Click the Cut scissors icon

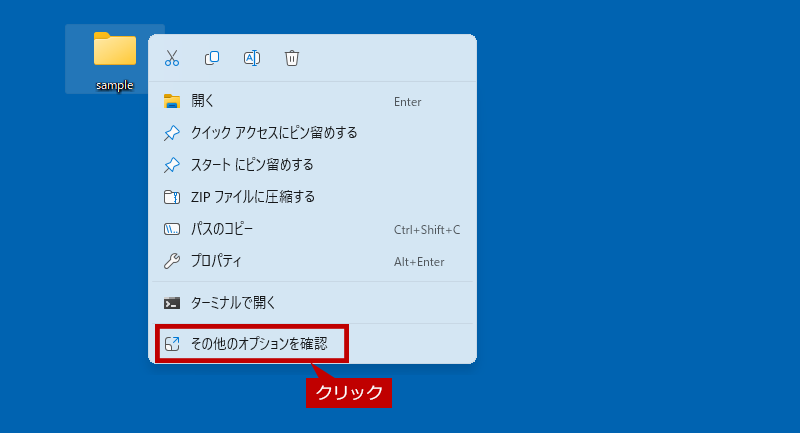pos(172,58)
